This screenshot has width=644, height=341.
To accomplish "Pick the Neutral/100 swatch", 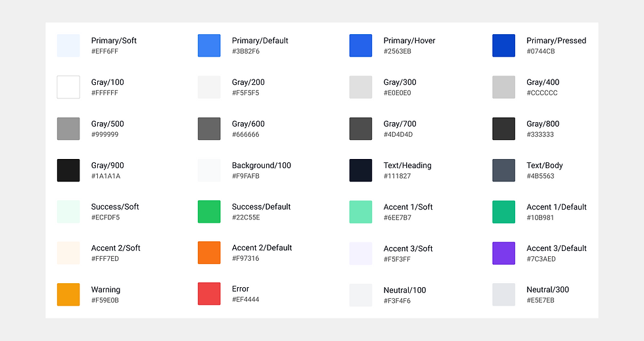I will point(361,295).
